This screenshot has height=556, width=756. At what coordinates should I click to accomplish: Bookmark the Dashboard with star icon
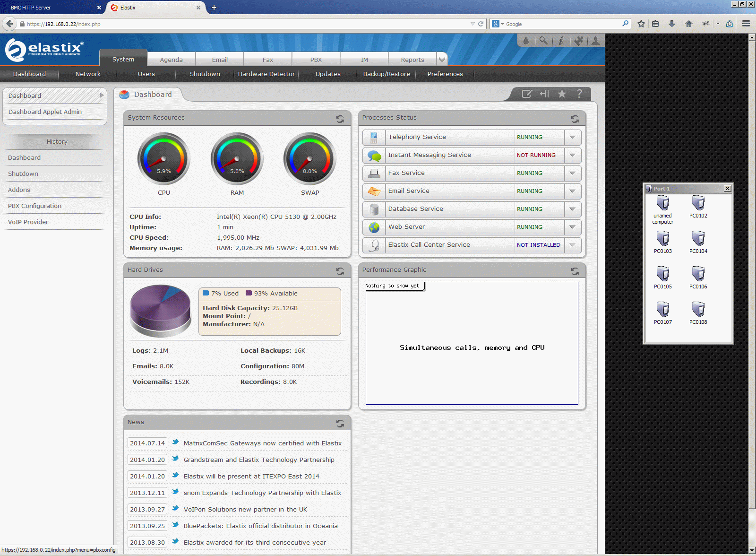(x=562, y=94)
